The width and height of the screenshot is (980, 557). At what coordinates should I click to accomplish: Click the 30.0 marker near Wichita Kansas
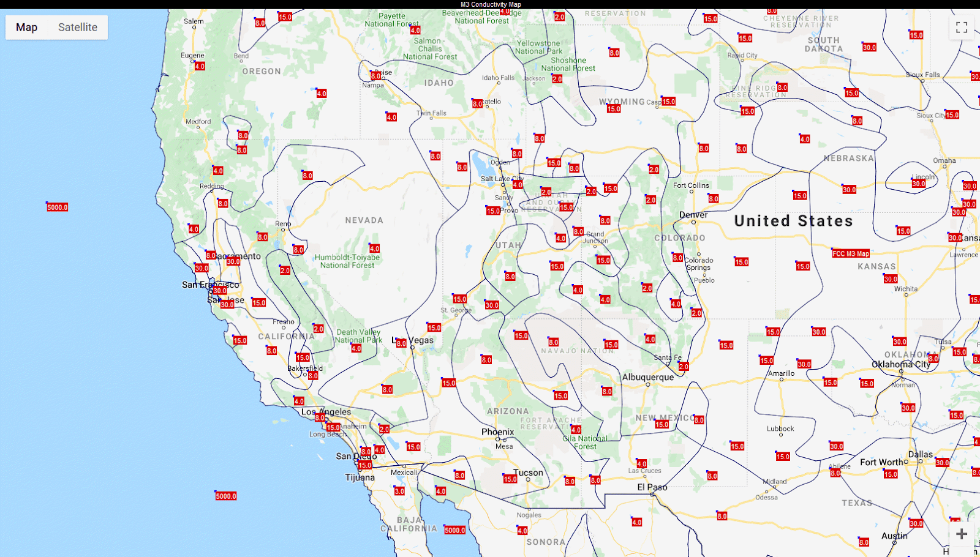click(x=891, y=279)
